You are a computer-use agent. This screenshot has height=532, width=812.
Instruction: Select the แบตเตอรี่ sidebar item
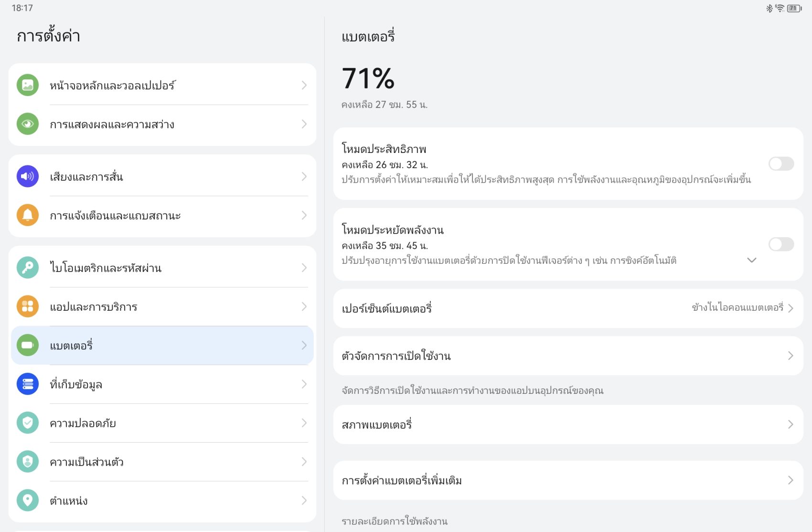(x=162, y=346)
